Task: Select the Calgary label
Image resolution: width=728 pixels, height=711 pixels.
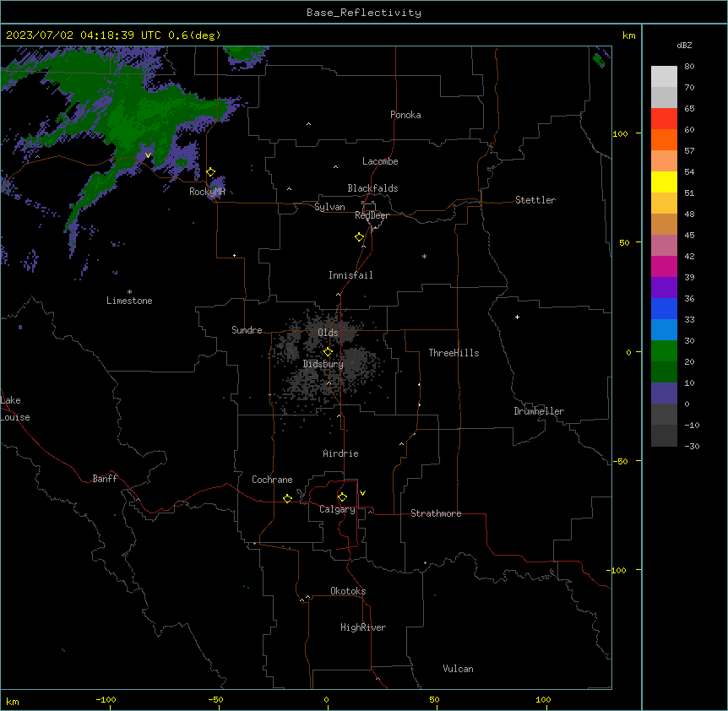Action: [337, 509]
